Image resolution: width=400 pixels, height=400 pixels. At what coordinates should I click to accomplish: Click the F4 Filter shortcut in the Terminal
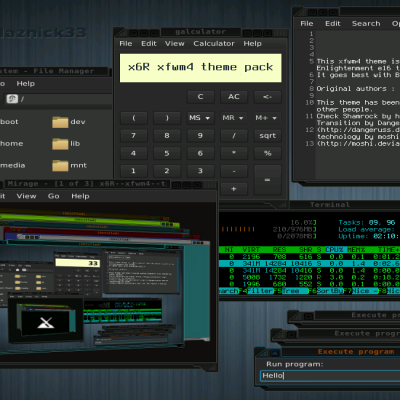(x=256, y=291)
